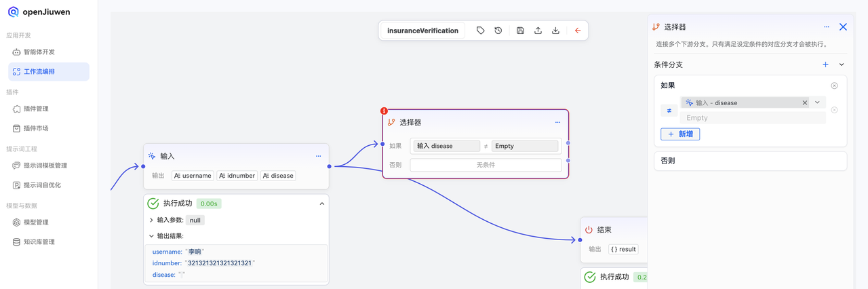Click the result output tag on 结束 node
The height and width of the screenshot is (289, 868).
coord(623,249)
